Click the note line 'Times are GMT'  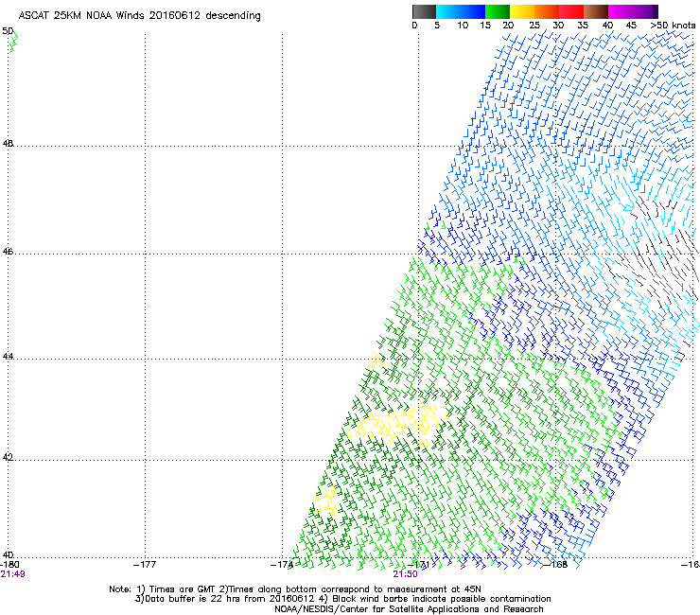pyautogui.click(x=182, y=589)
